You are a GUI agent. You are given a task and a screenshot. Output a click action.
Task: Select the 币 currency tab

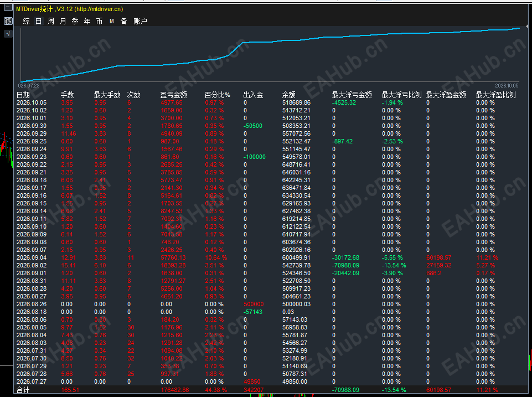pyautogui.click(x=100, y=22)
